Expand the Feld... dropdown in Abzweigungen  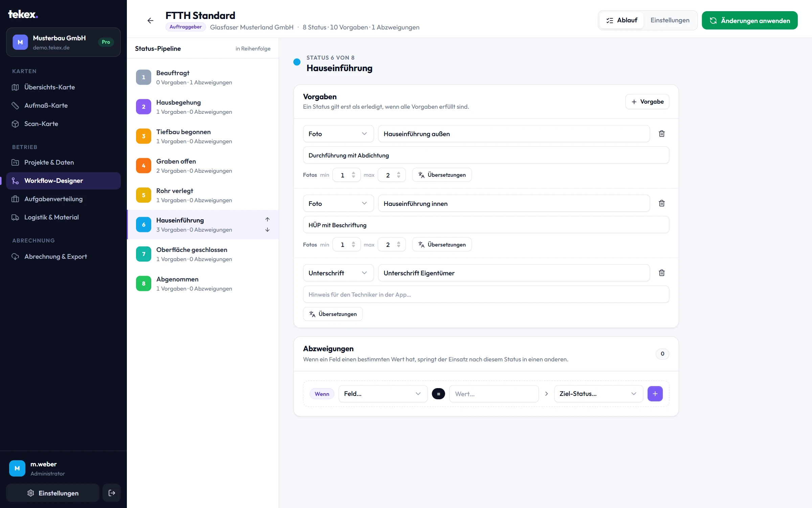click(383, 394)
